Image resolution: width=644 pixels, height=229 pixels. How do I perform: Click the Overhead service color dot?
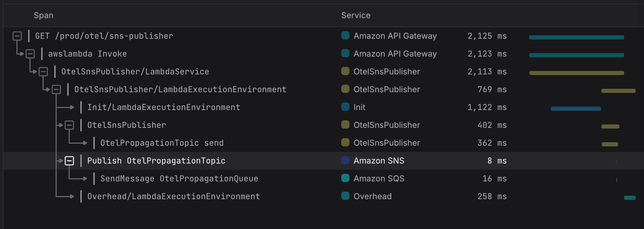(x=345, y=196)
